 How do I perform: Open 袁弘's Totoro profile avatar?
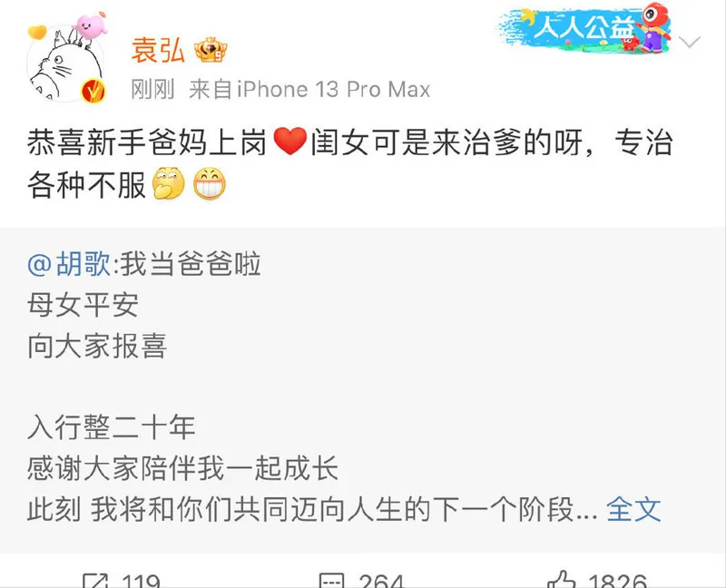(64, 64)
